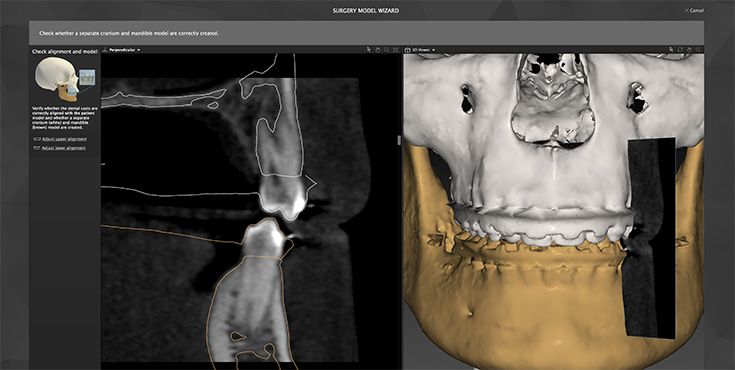Click the lower cast icon beside Adjust lower alignment
735x370 pixels.
click(37, 148)
